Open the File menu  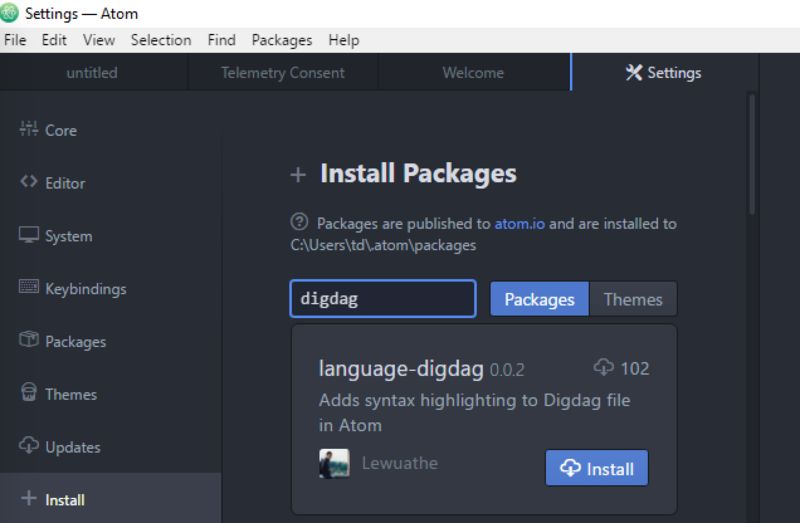point(15,40)
